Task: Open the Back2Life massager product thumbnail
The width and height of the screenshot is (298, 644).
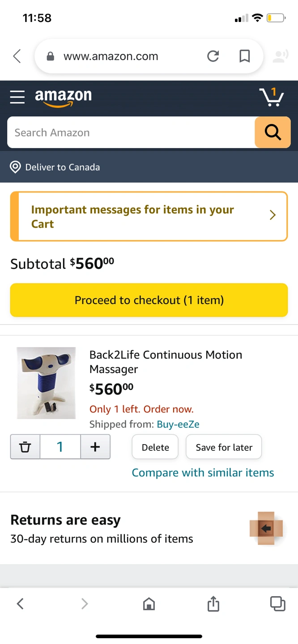Action: (46, 383)
